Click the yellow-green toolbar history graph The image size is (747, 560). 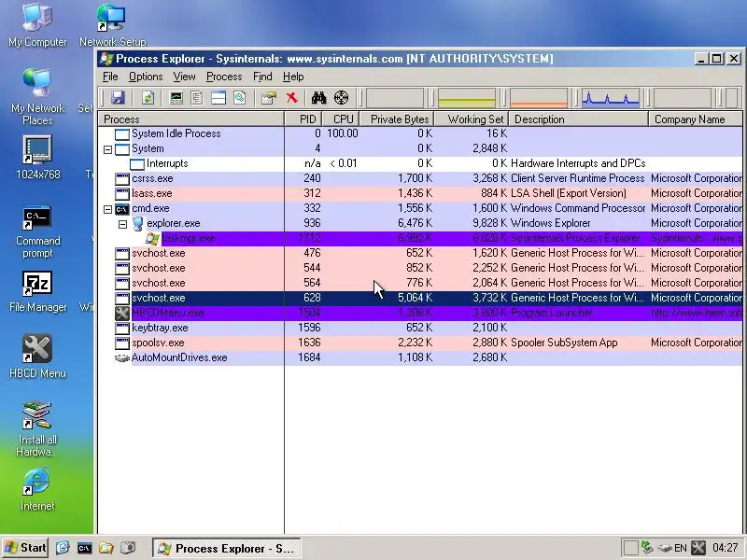466,98
